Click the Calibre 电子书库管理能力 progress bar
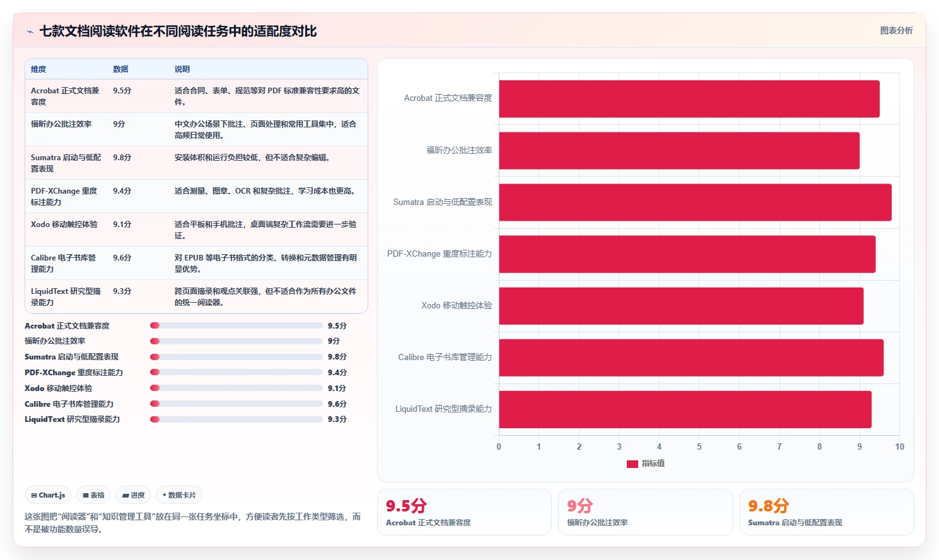 click(x=236, y=404)
